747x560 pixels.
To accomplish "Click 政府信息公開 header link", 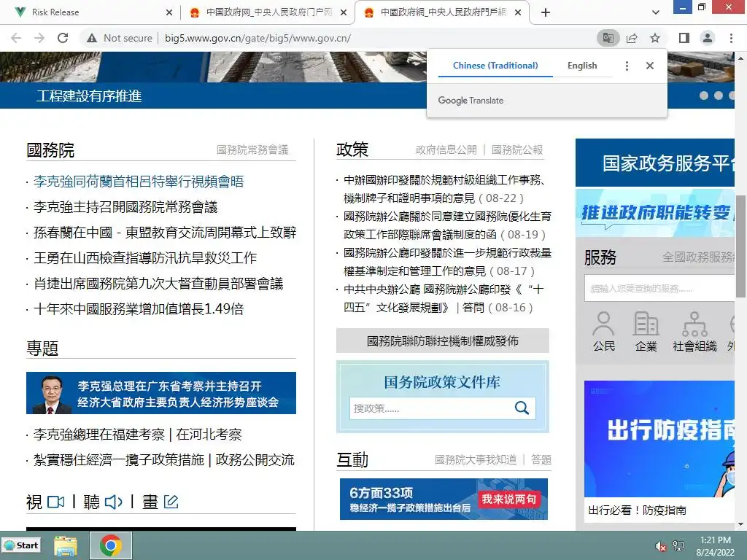I will tap(446, 150).
